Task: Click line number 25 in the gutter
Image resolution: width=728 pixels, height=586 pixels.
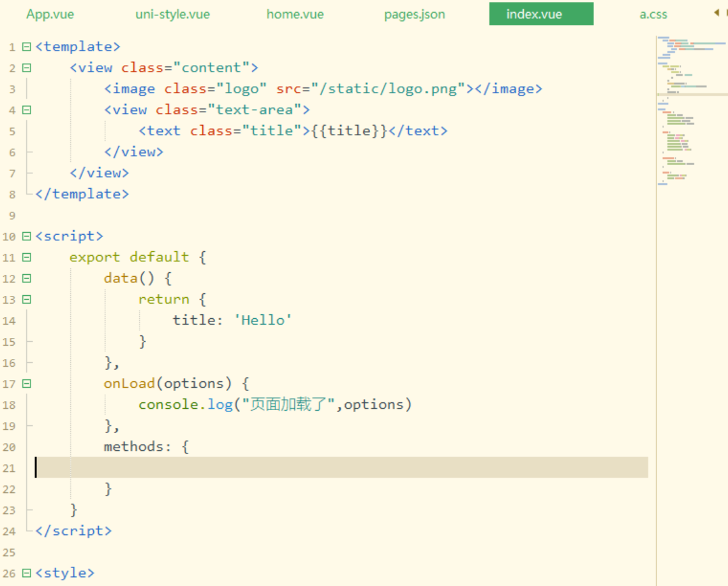Action: click(9, 553)
